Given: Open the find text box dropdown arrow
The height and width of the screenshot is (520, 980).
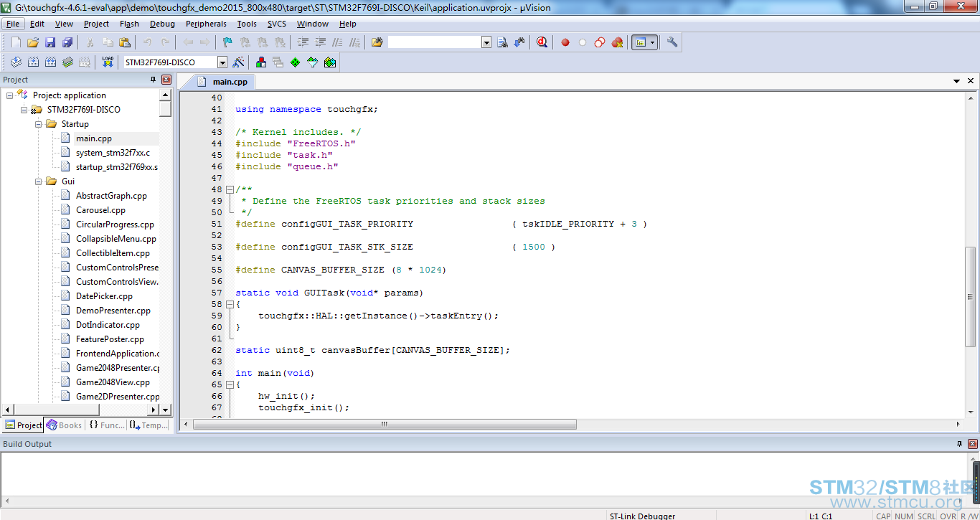Looking at the screenshot, I should [486, 42].
